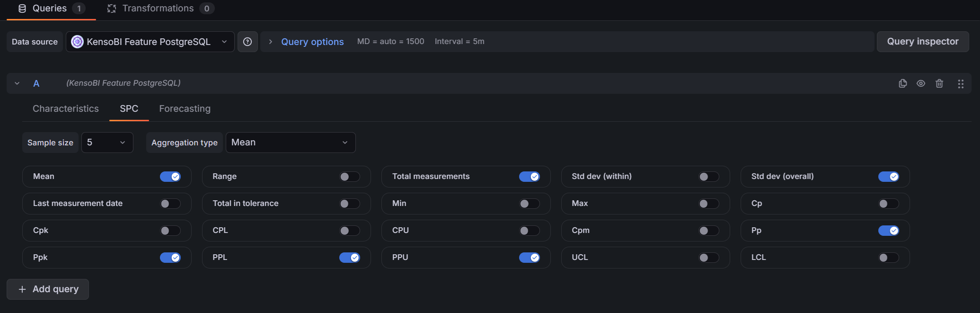Click the Queries database icon

coord(22,9)
